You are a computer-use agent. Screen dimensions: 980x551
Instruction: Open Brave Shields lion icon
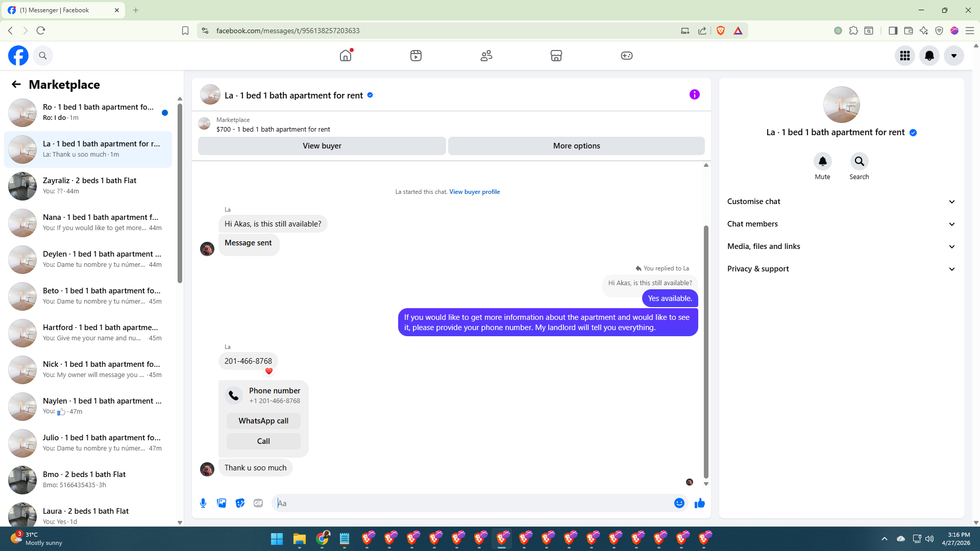point(721,31)
